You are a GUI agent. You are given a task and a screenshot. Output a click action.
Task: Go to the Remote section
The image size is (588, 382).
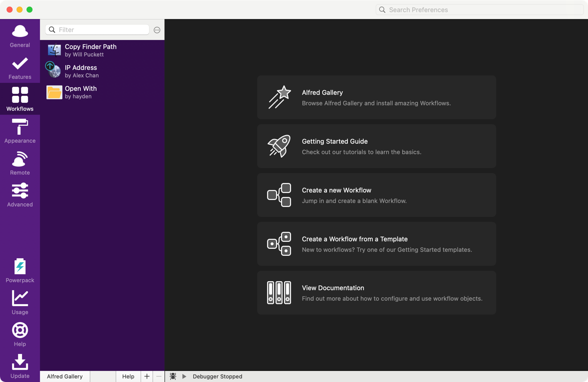click(x=20, y=164)
